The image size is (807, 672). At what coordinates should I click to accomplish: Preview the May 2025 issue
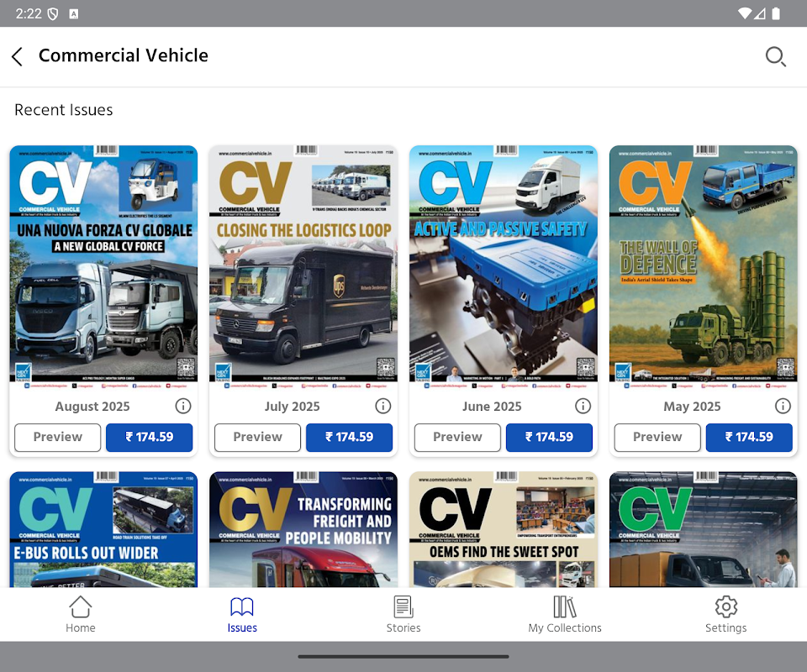point(657,438)
